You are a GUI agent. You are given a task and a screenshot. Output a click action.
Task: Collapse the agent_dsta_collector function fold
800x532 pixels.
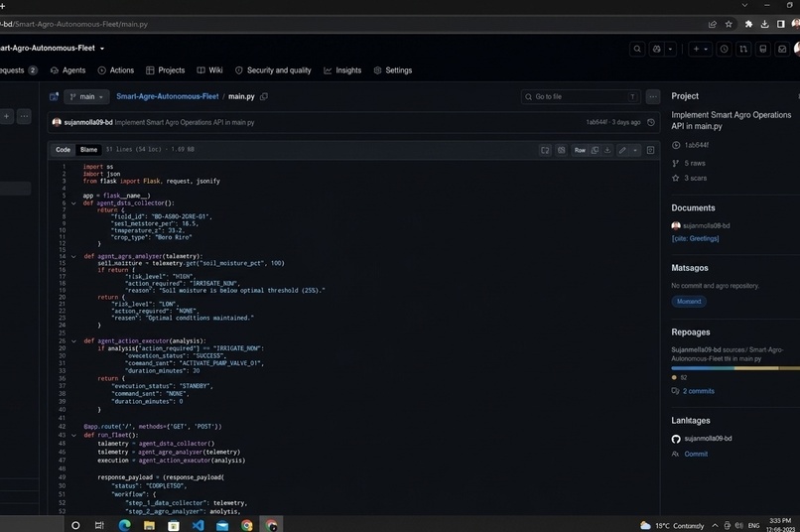73,203
